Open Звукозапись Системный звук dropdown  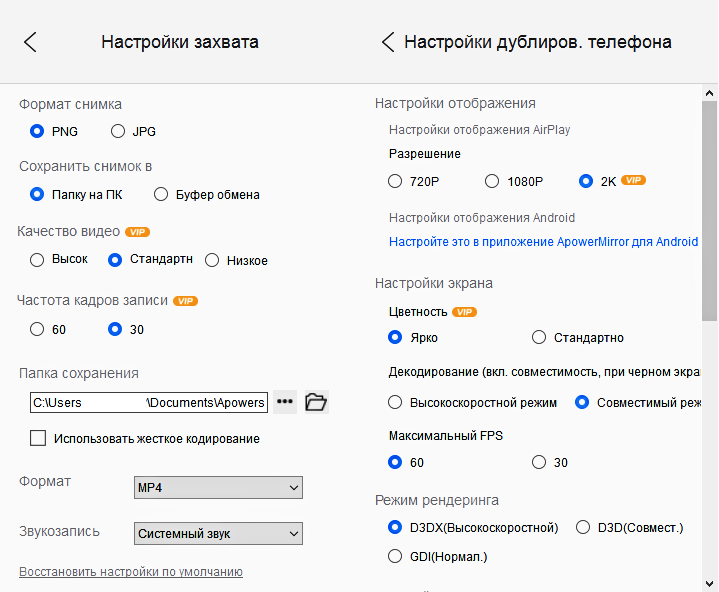pyautogui.click(x=218, y=534)
